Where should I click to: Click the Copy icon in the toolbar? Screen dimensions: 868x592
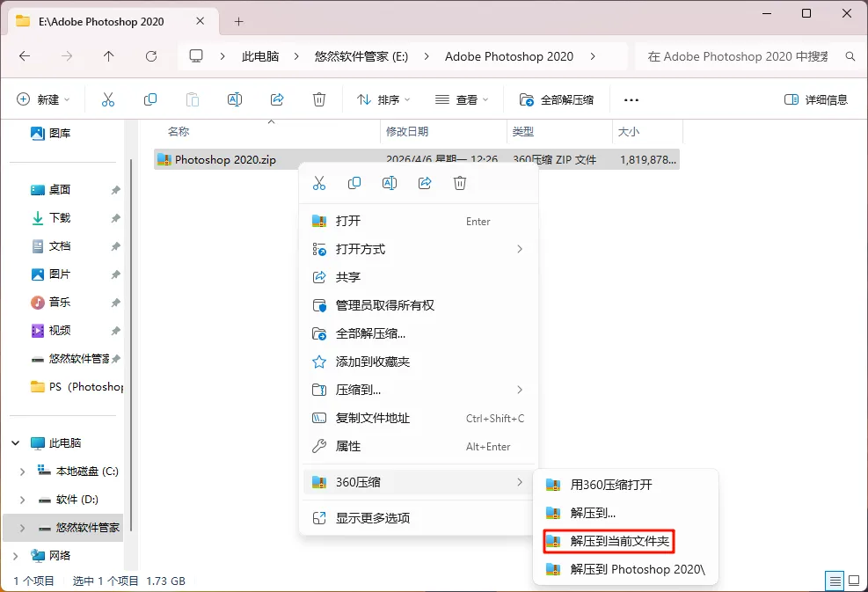click(x=150, y=99)
